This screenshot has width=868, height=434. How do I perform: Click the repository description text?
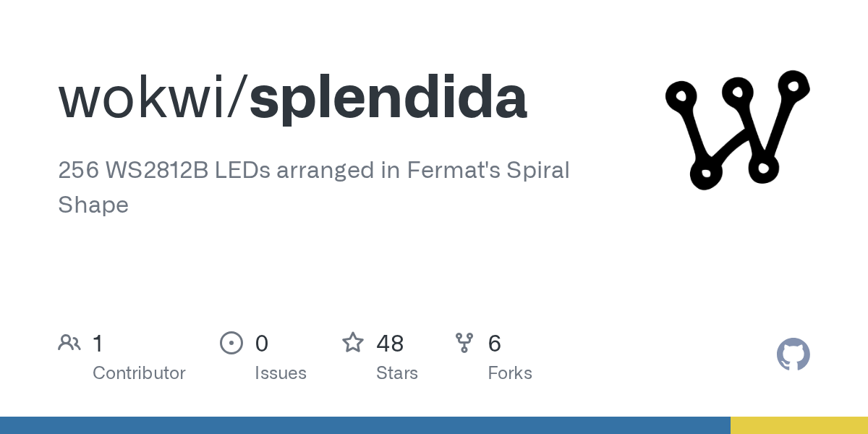pyautogui.click(x=313, y=171)
